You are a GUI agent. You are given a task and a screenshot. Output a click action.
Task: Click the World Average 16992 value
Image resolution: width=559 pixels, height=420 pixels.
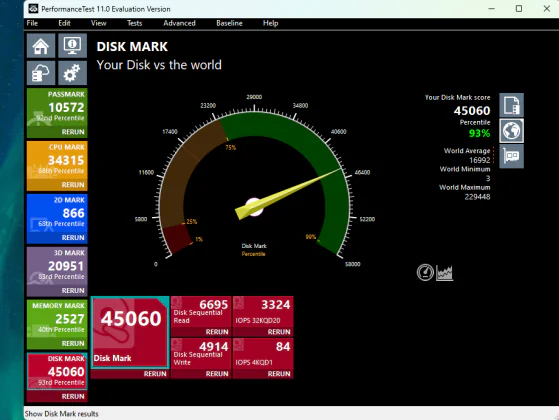pyautogui.click(x=479, y=160)
